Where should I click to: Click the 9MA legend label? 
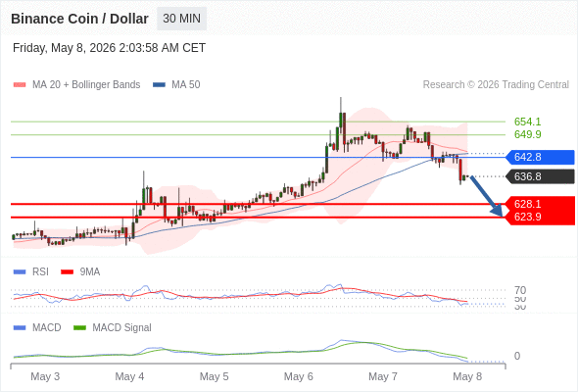pyautogui.click(x=90, y=272)
